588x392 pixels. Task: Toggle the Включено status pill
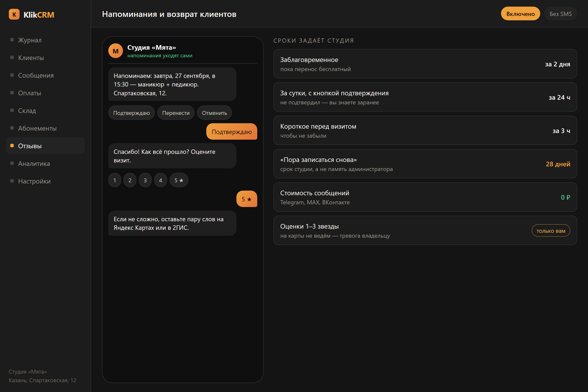point(520,14)
